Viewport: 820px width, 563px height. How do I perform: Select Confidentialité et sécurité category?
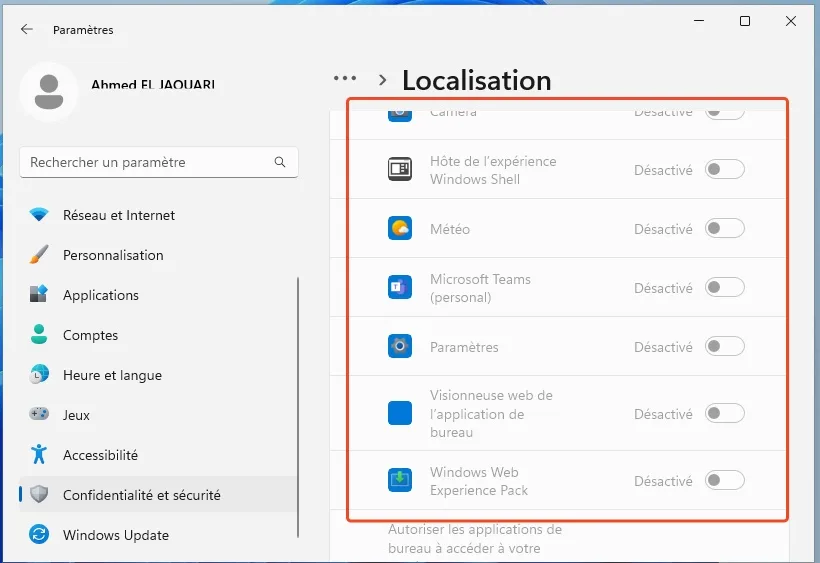point(158,495)
